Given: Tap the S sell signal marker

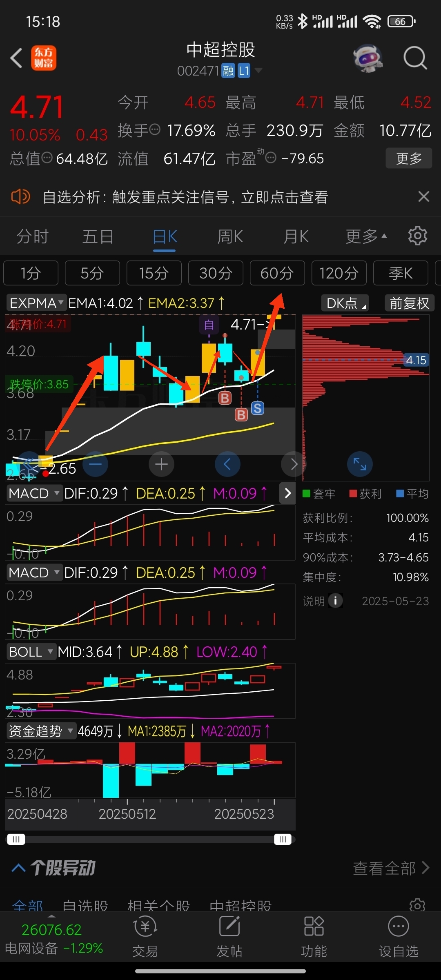Looking at the screenshot, I should coord(257,408).
